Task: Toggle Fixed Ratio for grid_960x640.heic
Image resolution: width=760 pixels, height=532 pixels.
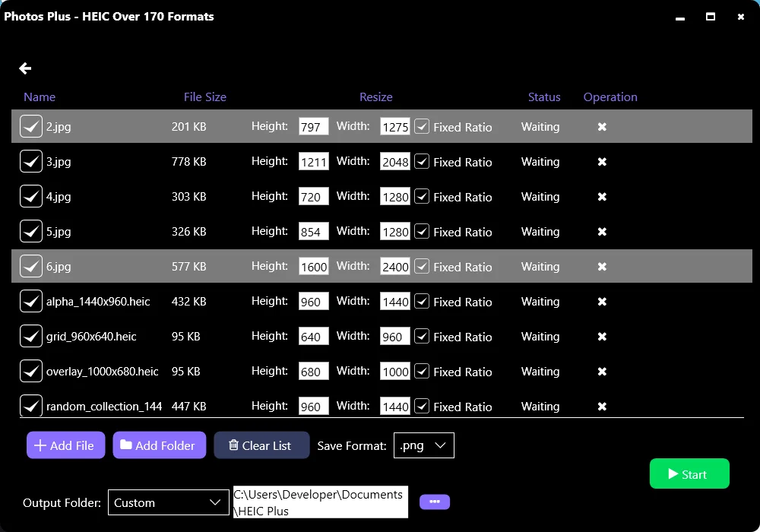Action: (422, 336)
